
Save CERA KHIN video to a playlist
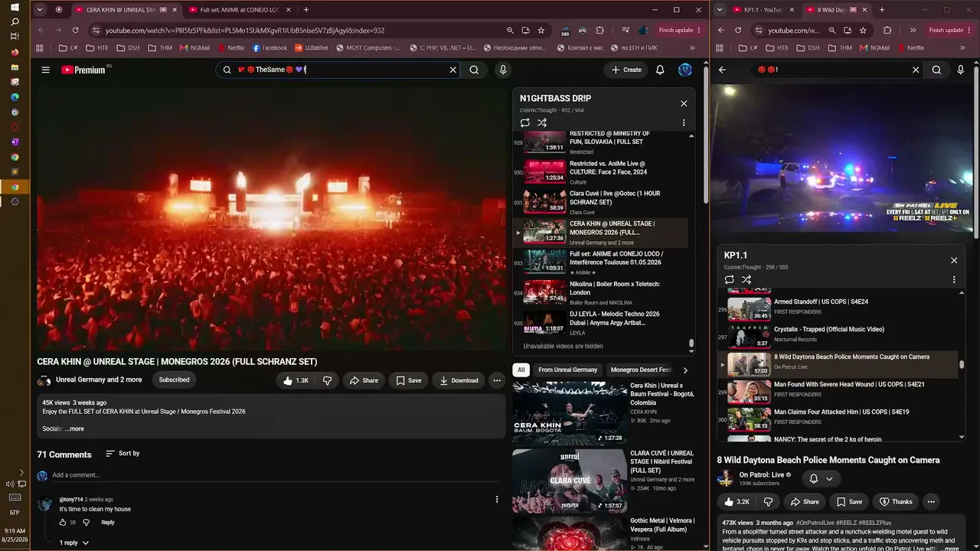[408, 380]
